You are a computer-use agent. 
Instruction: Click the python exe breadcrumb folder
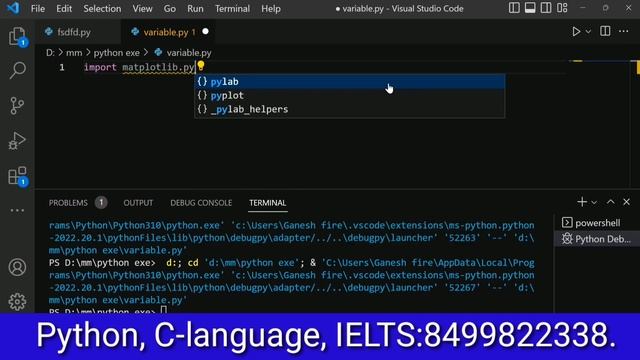116,53
